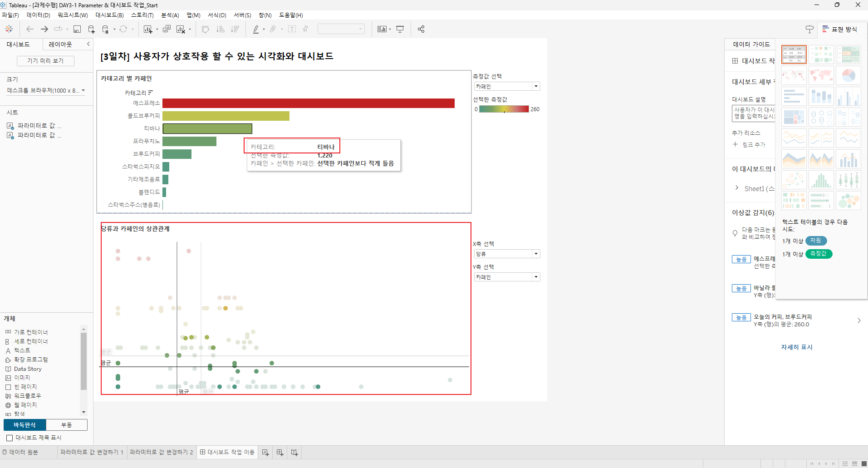Viewport: 868px width, 468px height.
Task: Switch to the 레이아웃 tab
Action: click(60, 44)
